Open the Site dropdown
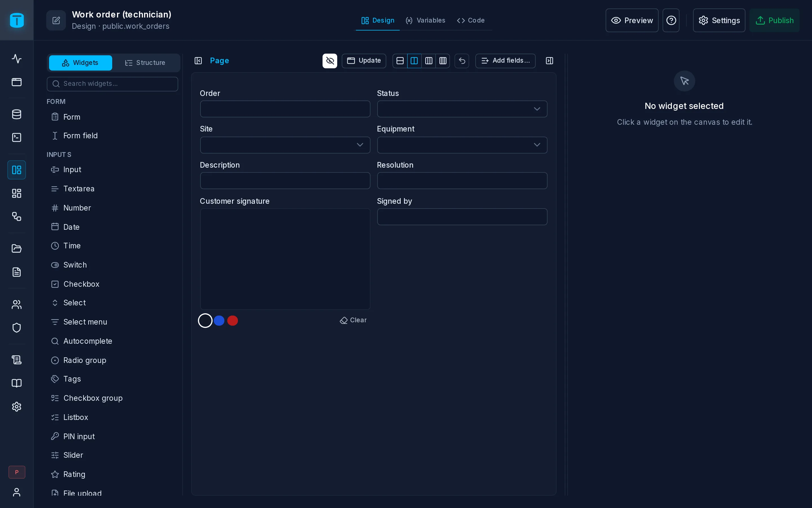812x508 pixels. coord(285,145)
